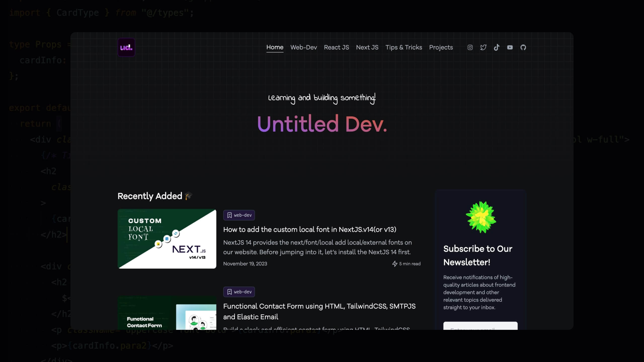
Task: Navigate to the Web-Dev tab
Action: 304,47
